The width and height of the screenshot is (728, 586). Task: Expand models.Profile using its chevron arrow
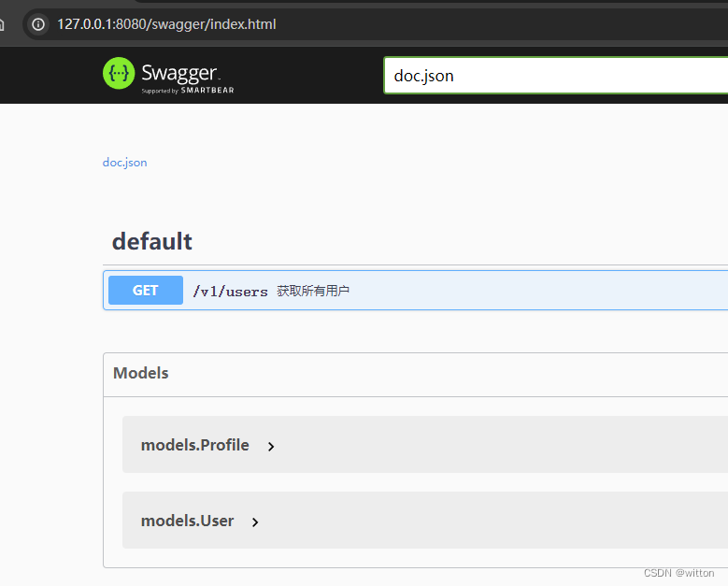tap(271, 447)
